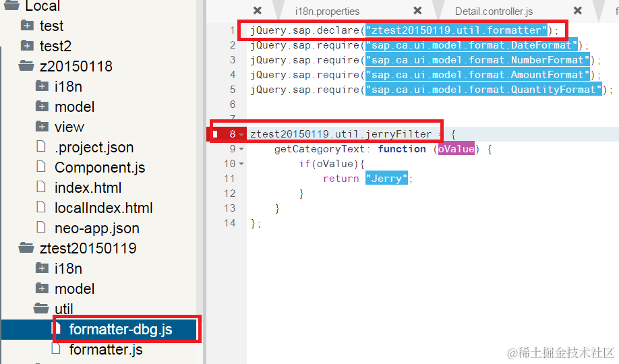Click the "ztest20150119.util.formatter" string
619x364 pixels.
(x=456, y=30)
